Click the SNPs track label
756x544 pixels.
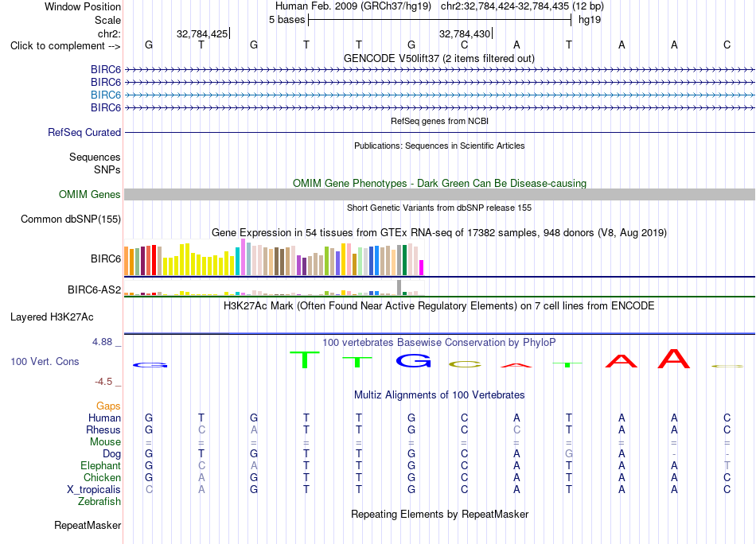[x=107, y=169]
